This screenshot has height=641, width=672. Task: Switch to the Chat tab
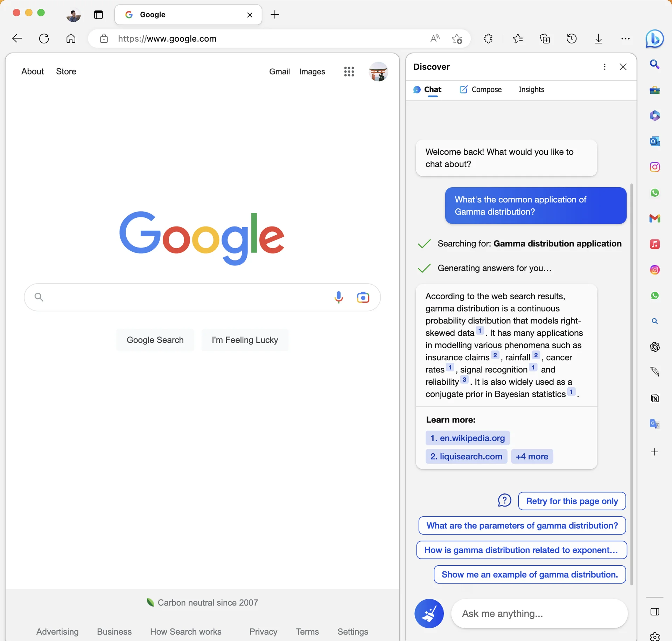[x=427, y=90]
